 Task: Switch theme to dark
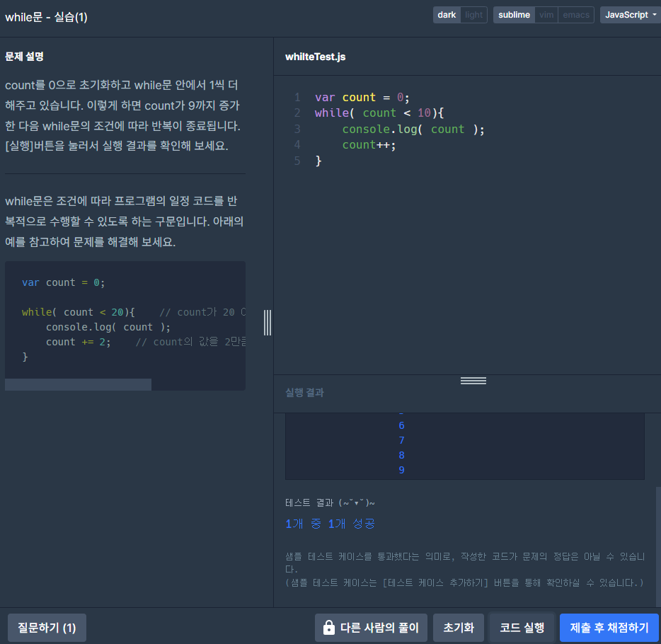pos(447,15)
